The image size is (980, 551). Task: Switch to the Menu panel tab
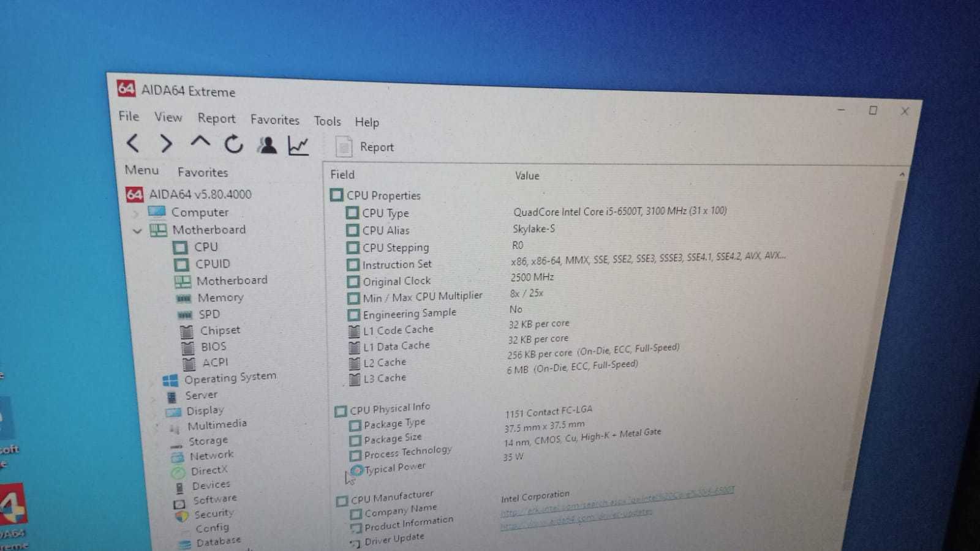tap(141, 170)
